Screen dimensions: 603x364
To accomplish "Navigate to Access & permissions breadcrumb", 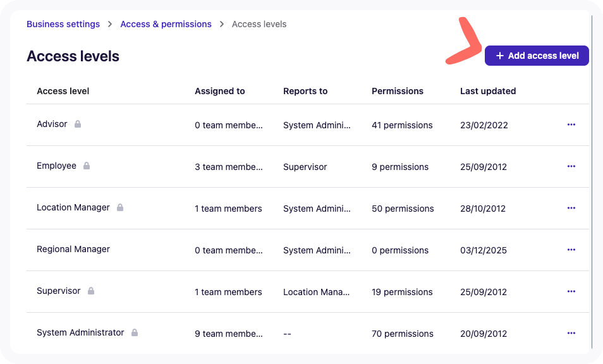I will click(166, 24).
